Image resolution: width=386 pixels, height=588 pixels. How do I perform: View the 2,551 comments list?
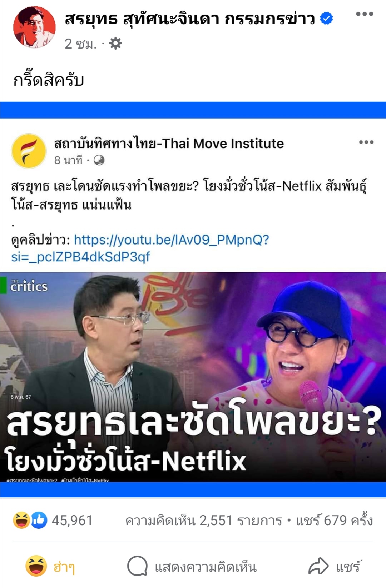(x=204, y=521)
